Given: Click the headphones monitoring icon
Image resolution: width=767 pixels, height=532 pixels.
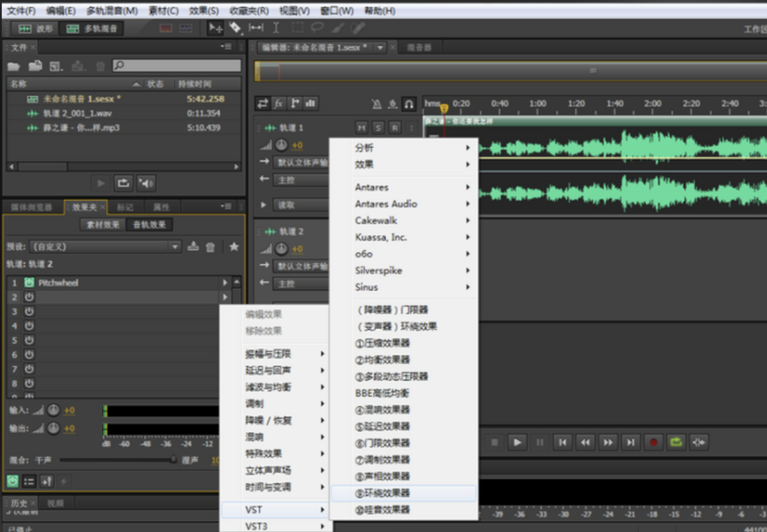Looking at the screenshot, I should point(409,103).
